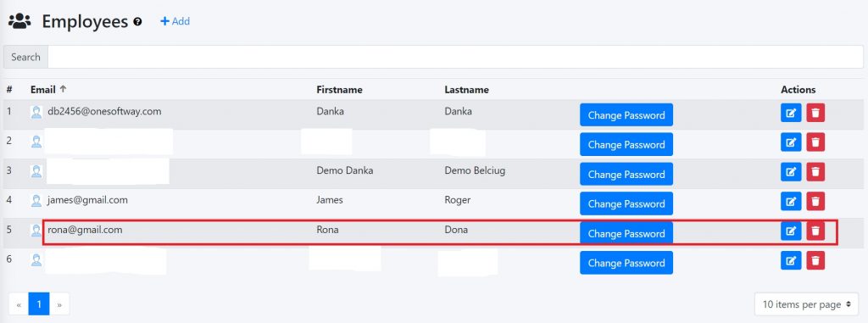Delete the james@gmail.com employee

click(x=815, y=201)
